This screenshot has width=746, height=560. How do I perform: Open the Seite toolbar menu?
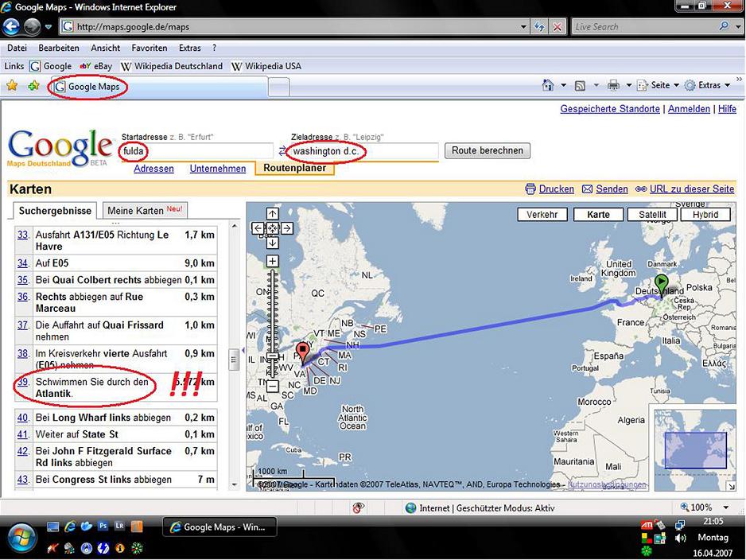click(x=658, y=85)
